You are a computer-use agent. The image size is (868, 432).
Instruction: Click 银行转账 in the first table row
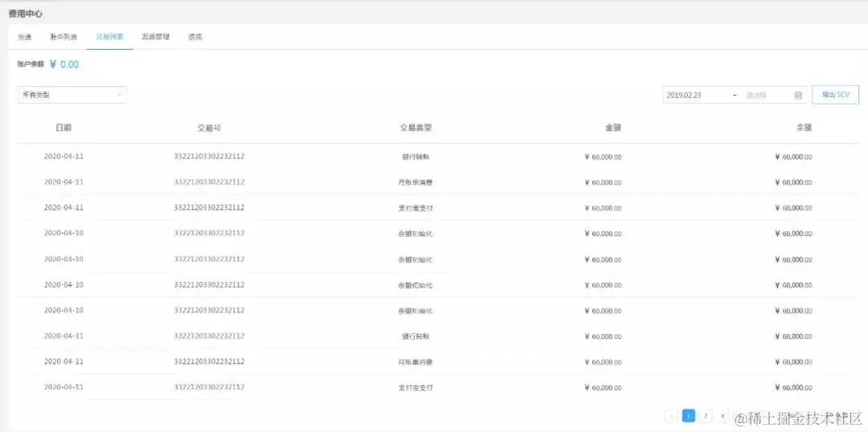point(416,157)
